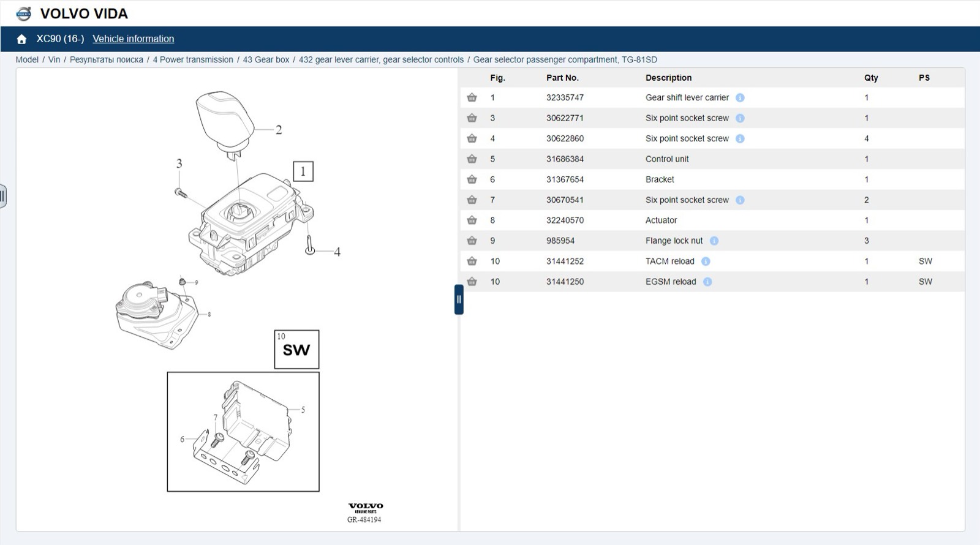Select part number 985954
This screenshot has height=545, width=980.
[560, 241]
